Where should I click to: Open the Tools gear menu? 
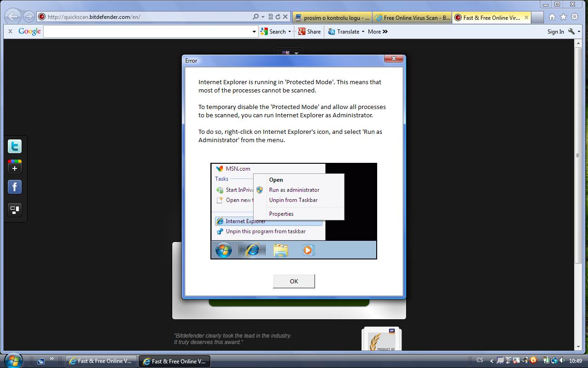tap(575, 17)
